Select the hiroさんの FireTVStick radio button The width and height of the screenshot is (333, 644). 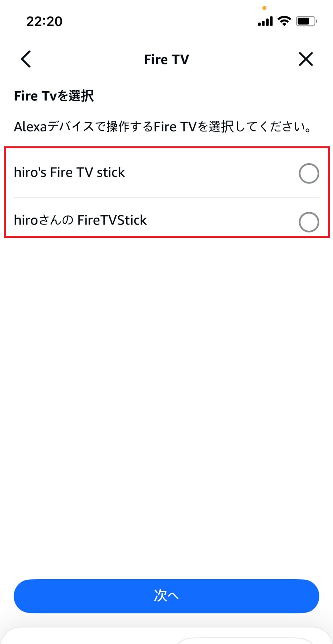(309, 222)
